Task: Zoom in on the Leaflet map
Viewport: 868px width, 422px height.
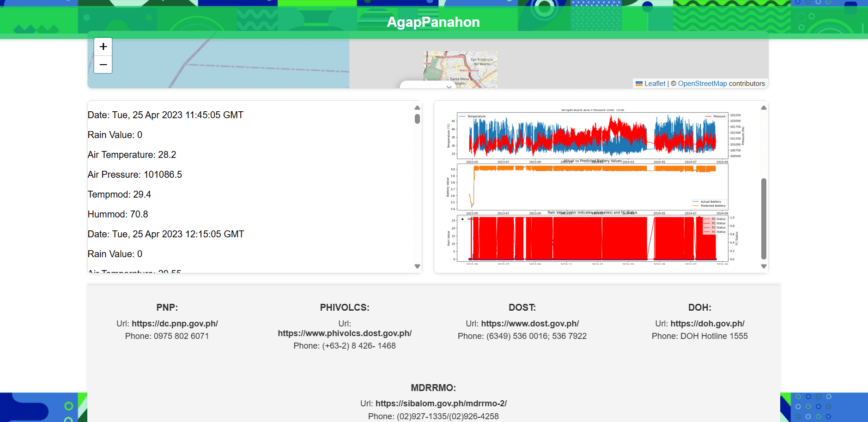Action: [x=103, y=47]
